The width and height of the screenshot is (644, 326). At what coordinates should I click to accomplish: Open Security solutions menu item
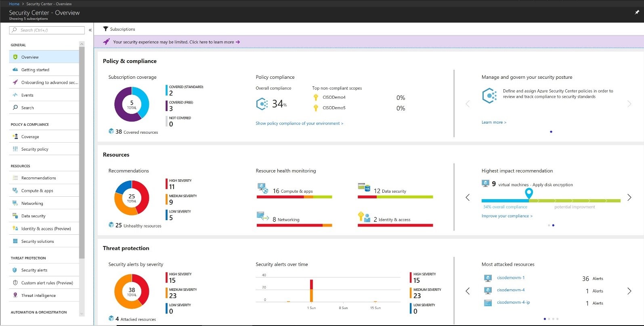tap(44, 241)
